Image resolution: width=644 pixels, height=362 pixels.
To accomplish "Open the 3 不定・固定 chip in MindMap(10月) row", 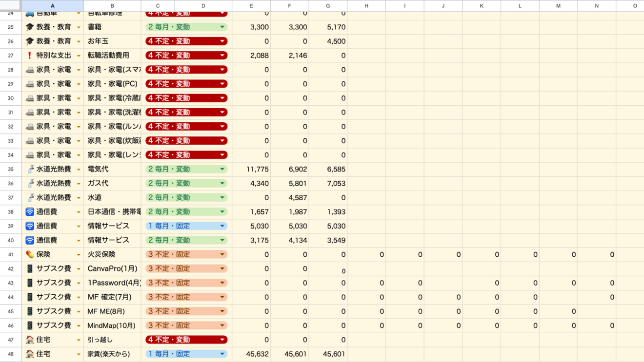I will pyautogui.click(x=186, y=325).
